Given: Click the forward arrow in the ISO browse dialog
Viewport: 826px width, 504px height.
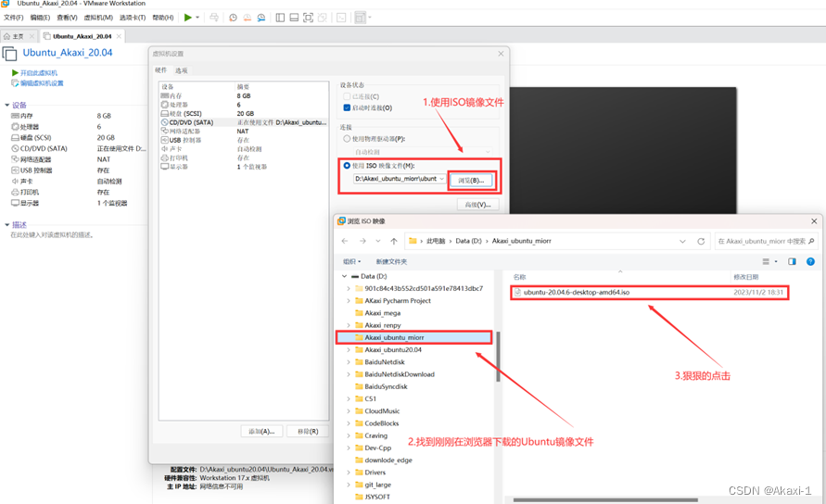Looking at the screenshot, I should point(362,241).
